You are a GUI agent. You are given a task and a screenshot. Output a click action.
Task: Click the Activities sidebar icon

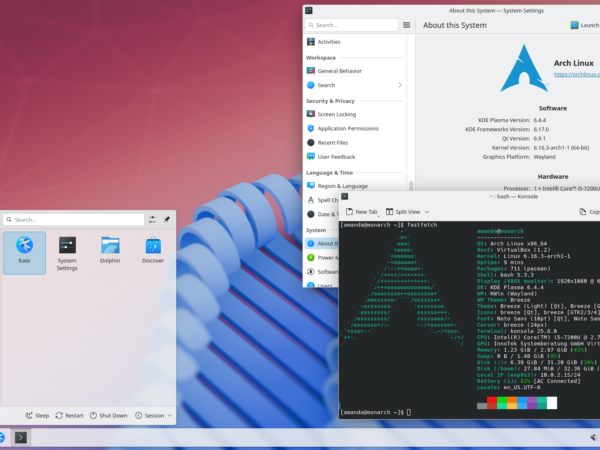point(311,42)
